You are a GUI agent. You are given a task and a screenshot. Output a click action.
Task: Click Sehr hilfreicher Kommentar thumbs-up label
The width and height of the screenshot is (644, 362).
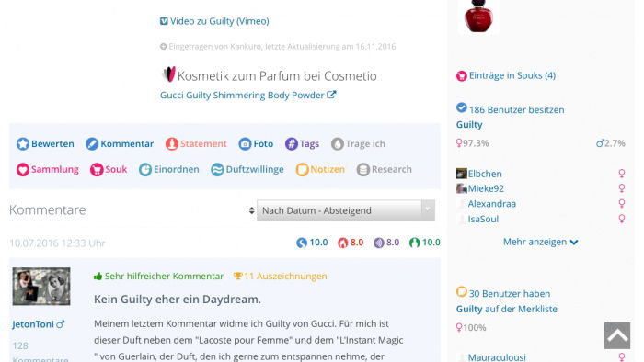[158, 277]
